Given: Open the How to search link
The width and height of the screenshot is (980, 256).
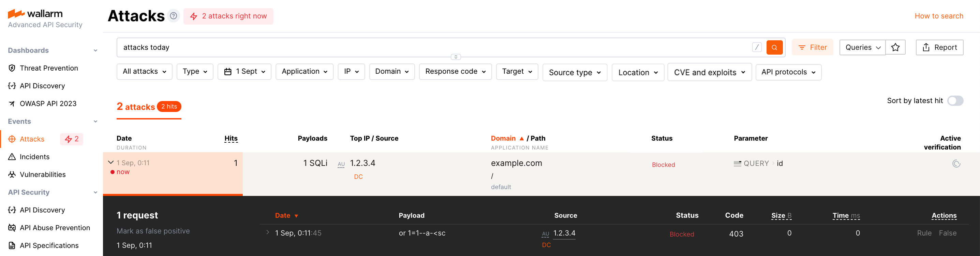Looking at the screenshot, I should 938,16.
